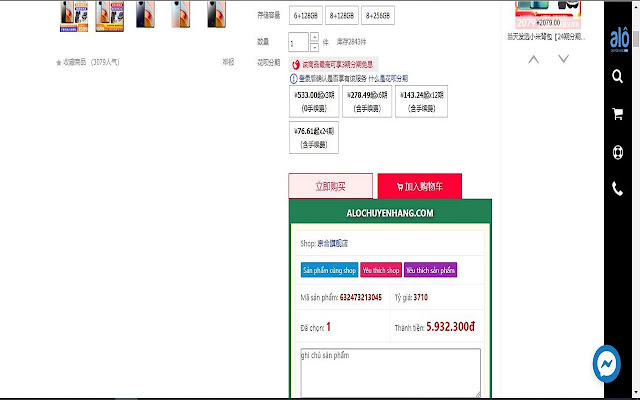This screenshot has width=640, height=400.
Task: Click the Yêu thích shop button
Action: point(381,270)
